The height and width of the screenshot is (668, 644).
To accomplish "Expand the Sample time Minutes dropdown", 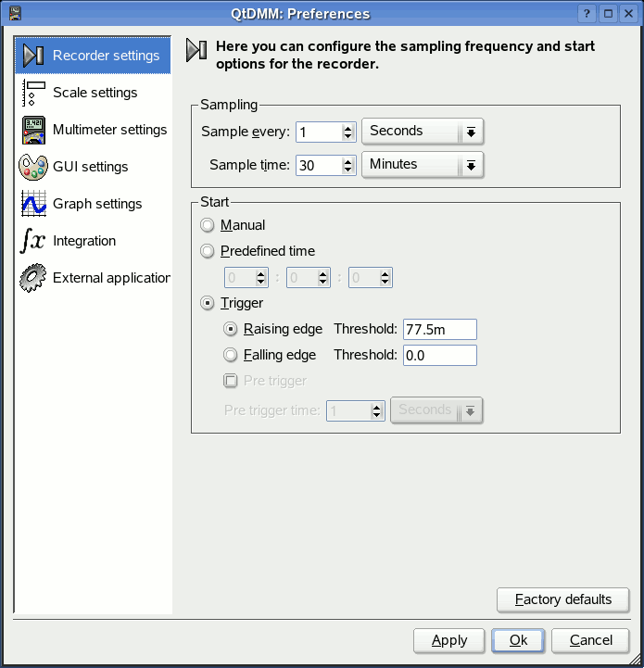I will point(423,165).
